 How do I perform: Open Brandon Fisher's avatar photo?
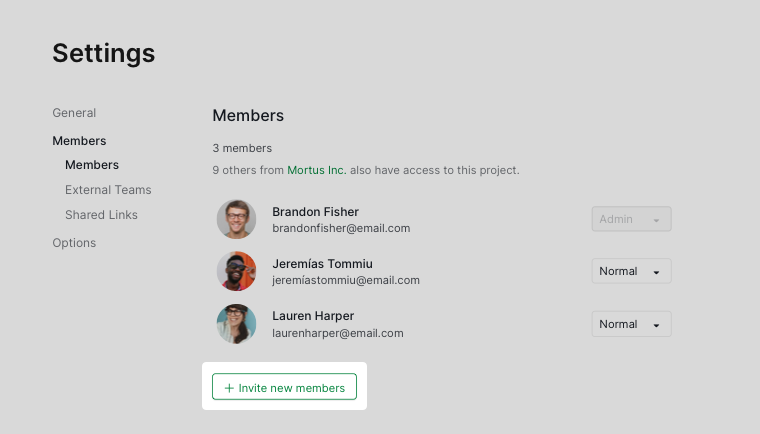click(x=237, y=219)
